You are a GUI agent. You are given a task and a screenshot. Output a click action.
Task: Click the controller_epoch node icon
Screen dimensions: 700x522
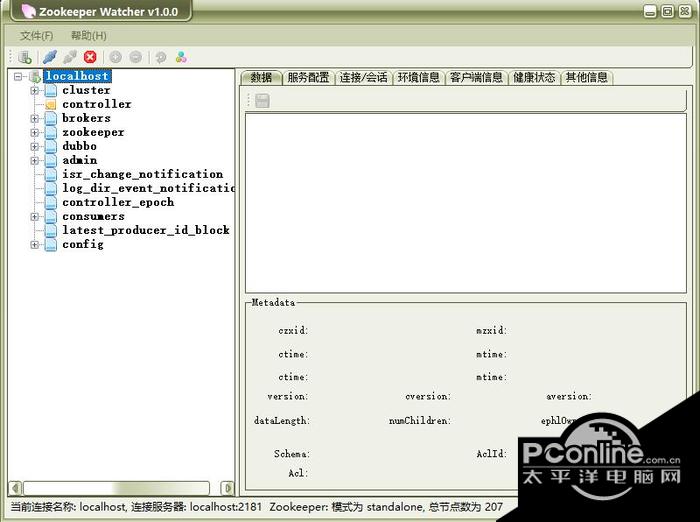[51, 202]
